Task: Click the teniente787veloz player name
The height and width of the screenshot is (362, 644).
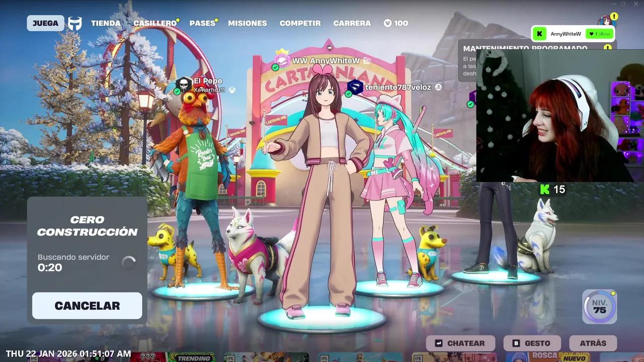Action: coord(398,87)
